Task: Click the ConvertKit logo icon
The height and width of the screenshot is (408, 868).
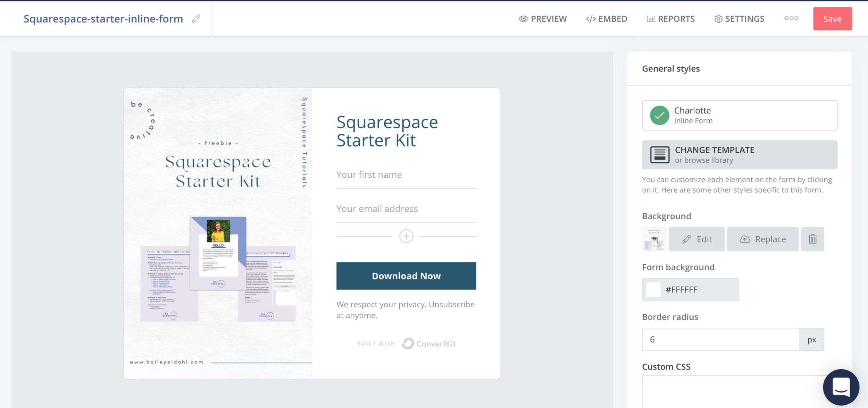Action: pos(408,343)
